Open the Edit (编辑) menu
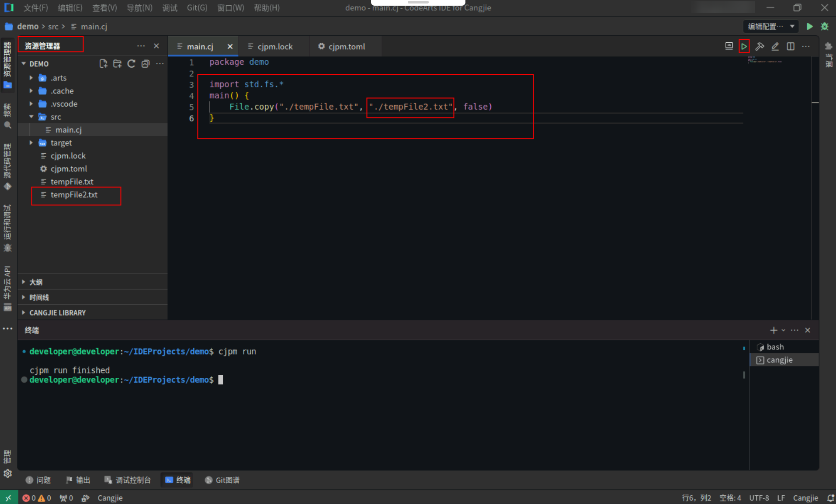836x504 pixels. tap(70, 8)
